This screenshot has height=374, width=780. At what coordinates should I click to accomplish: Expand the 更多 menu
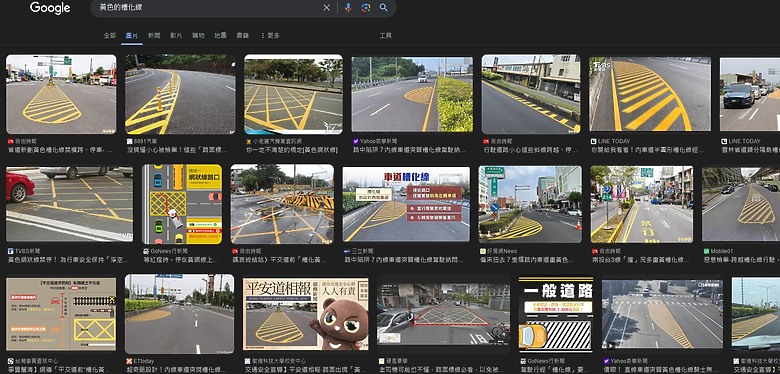click(x=270, y=36)
